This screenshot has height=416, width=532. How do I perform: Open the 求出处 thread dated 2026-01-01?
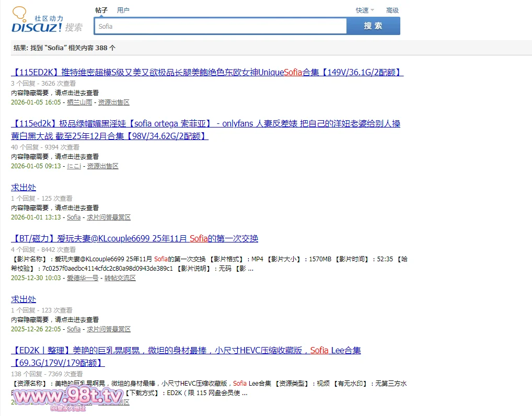tap(24, 188)
